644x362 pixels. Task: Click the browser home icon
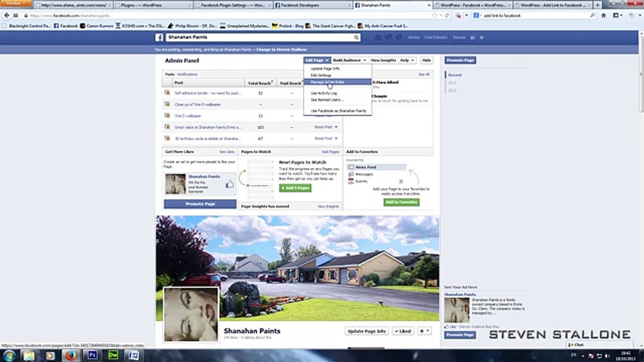point(604,16)
